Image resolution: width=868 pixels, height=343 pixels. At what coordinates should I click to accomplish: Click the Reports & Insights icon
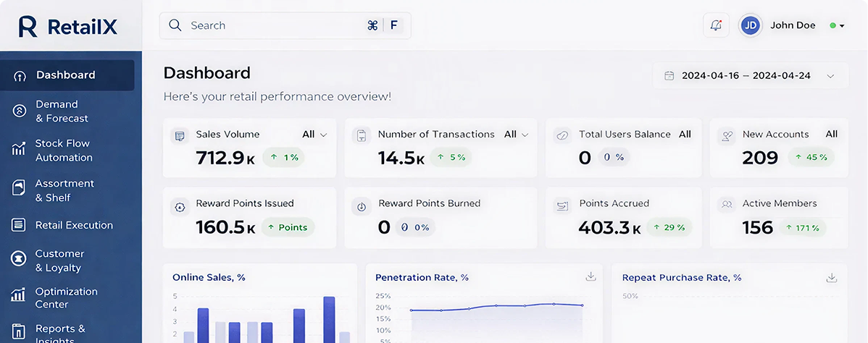(19, 331)
